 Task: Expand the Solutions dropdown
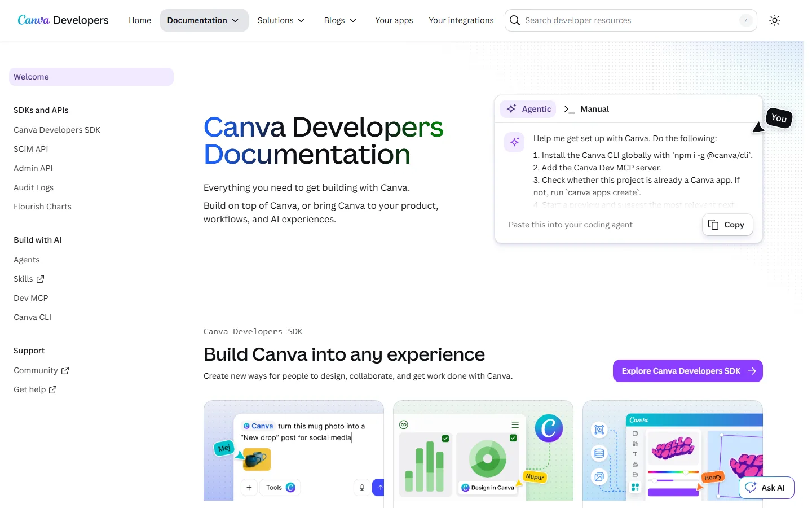click(281, 20)
